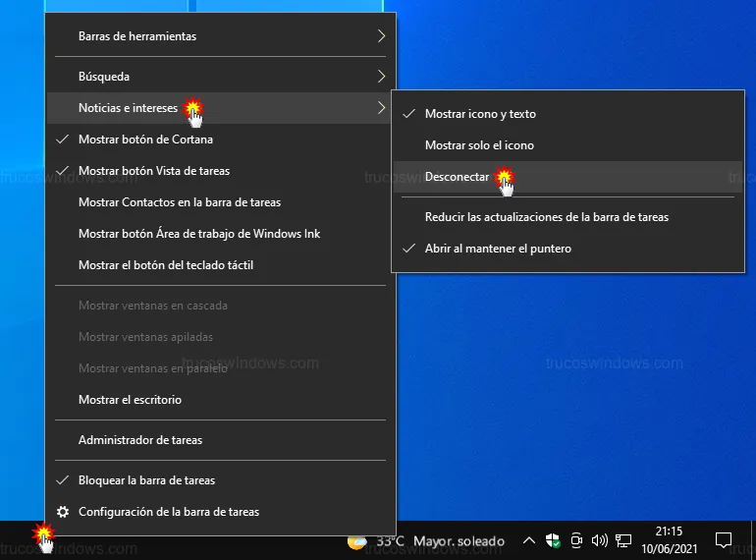Uncheck Mostrar botón Vista de tareas
Image resolution: width=756 pixels, height=560 pixels.
(154, 171)
